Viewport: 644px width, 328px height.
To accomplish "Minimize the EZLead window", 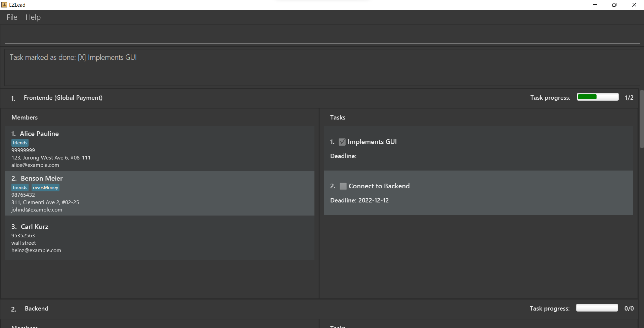I will pos(595,5).
